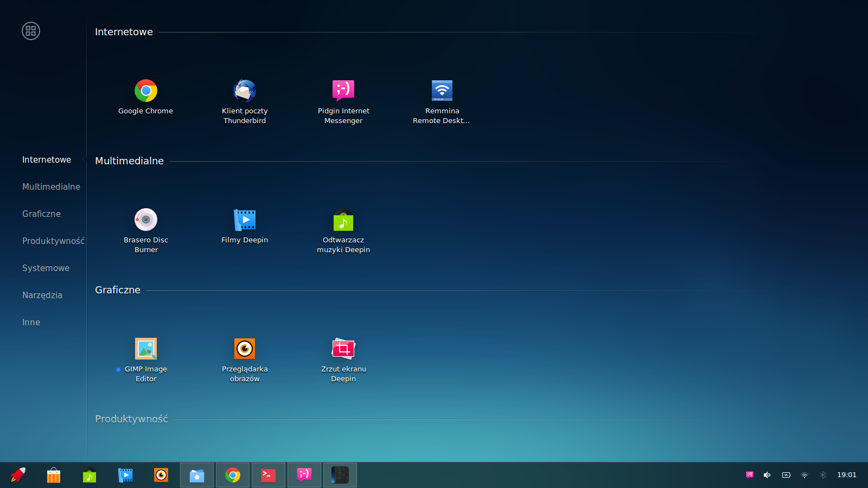The width and height of the screenshot is (868, 488).
Task: Open the movie player icon in dock
Action: pos(125,475)
